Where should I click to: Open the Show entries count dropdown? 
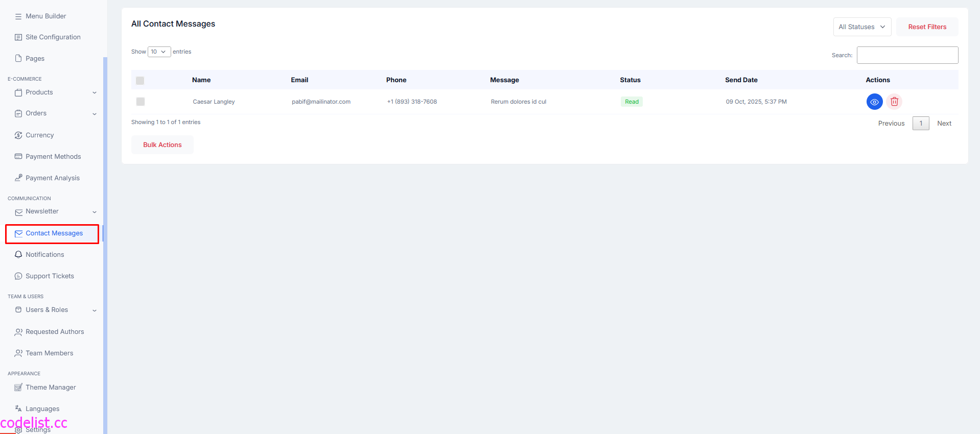(159, 52)
